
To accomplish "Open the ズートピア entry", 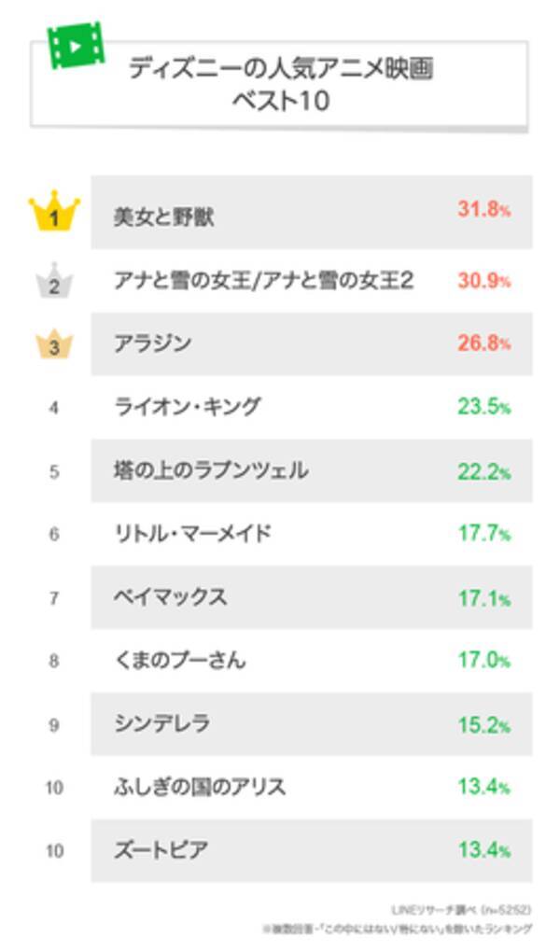I will [161, 850].
